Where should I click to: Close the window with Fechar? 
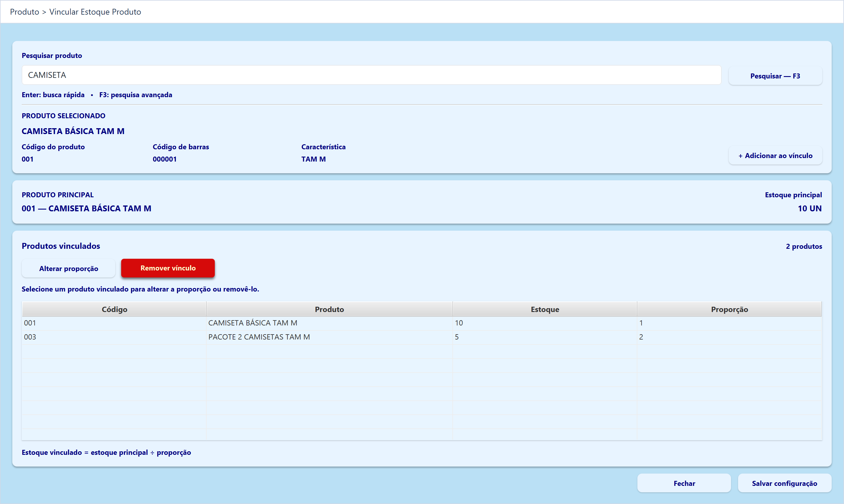(x=684, y=483)
